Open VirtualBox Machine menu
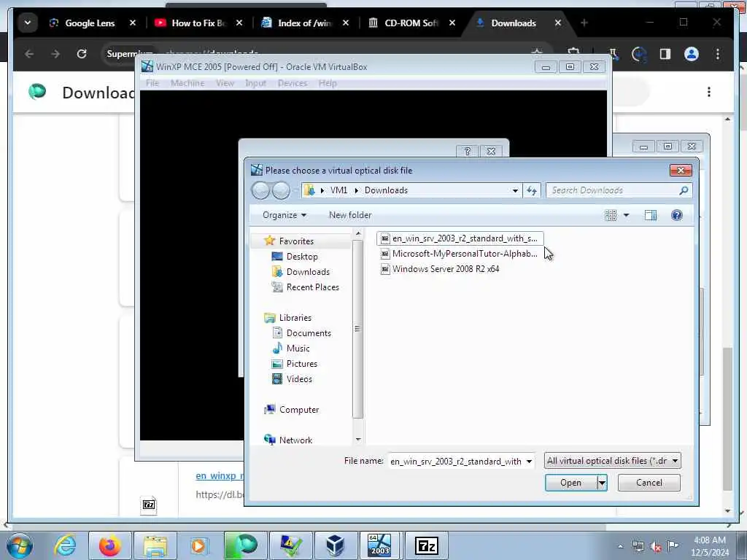Viewport: 747px width, 560px height. click(187, 83)
